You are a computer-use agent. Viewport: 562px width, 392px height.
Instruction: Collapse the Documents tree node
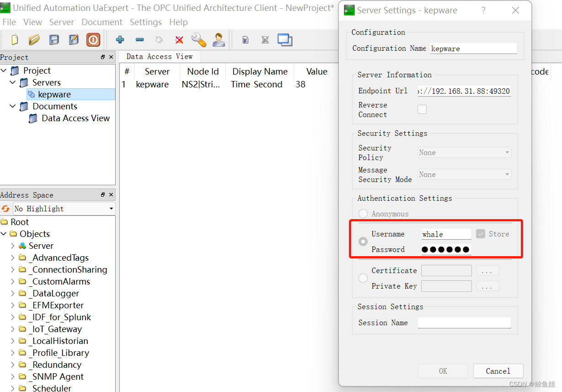coord(13,106)
